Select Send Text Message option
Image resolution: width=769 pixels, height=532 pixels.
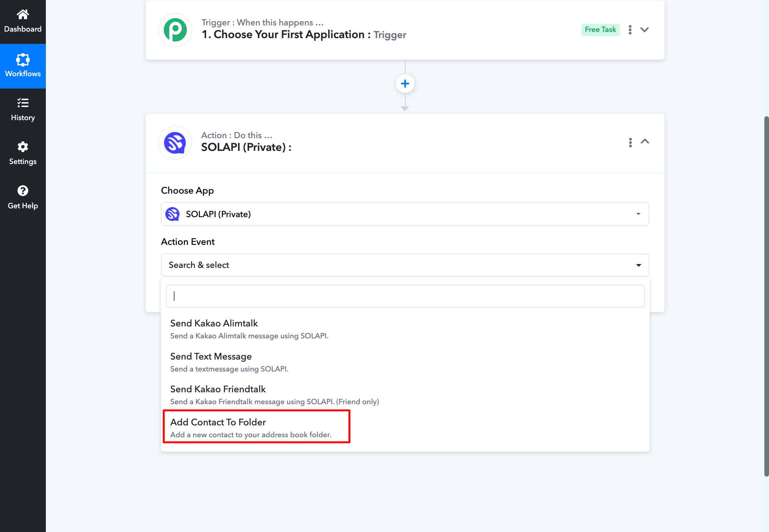click(x=405, y=362)
